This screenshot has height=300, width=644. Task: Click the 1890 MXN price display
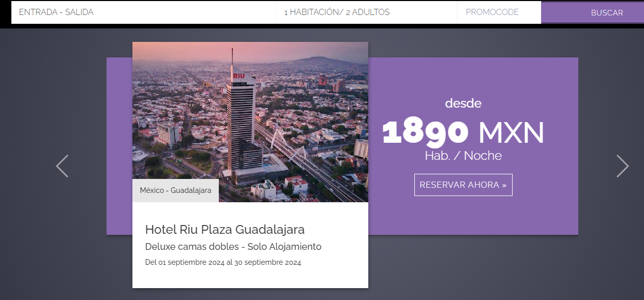click(x=463, y=132)
